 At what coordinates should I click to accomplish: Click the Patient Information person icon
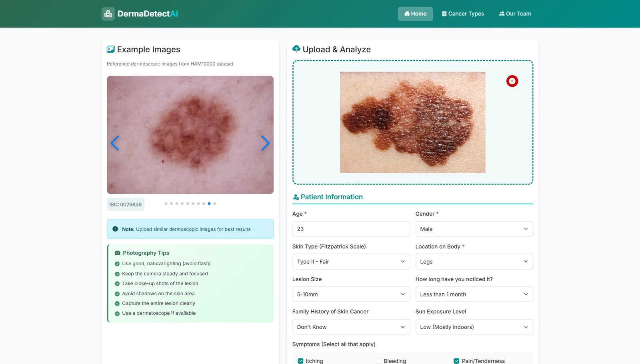coord(296,197)
